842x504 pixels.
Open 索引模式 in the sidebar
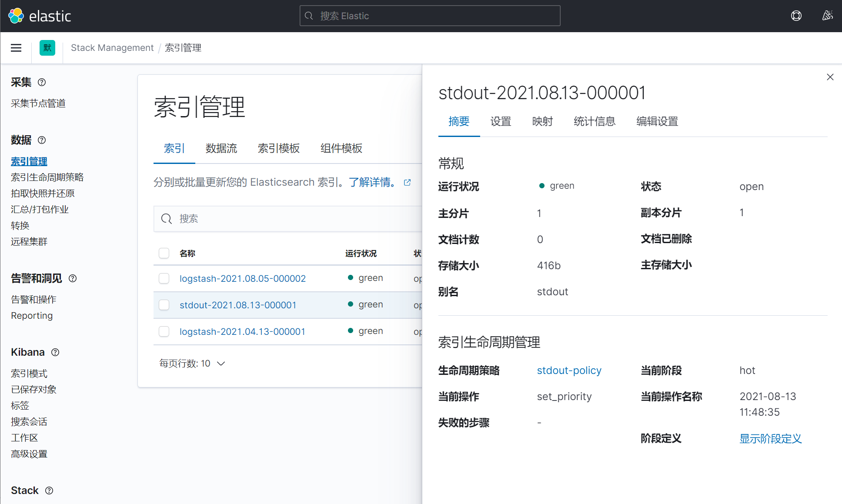pyautogui.click(x=29, y=374)
